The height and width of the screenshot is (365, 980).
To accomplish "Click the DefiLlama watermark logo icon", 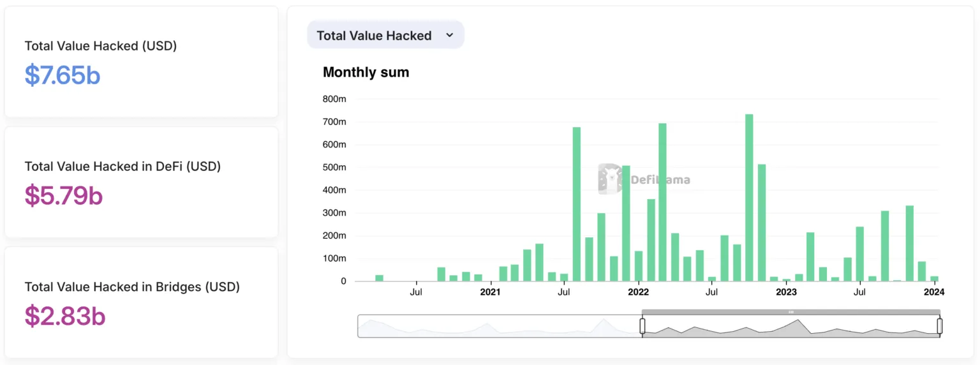I will 611,179.
